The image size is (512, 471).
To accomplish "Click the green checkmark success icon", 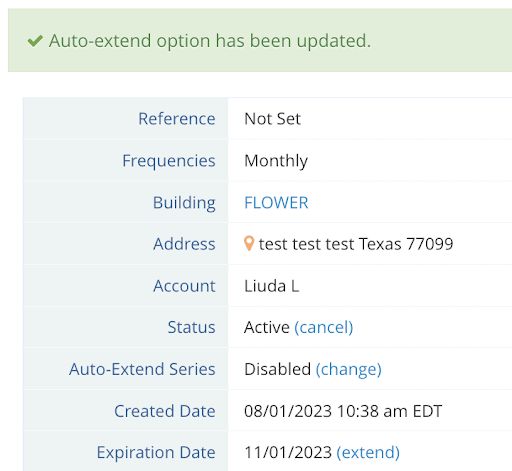I will 35,41.
